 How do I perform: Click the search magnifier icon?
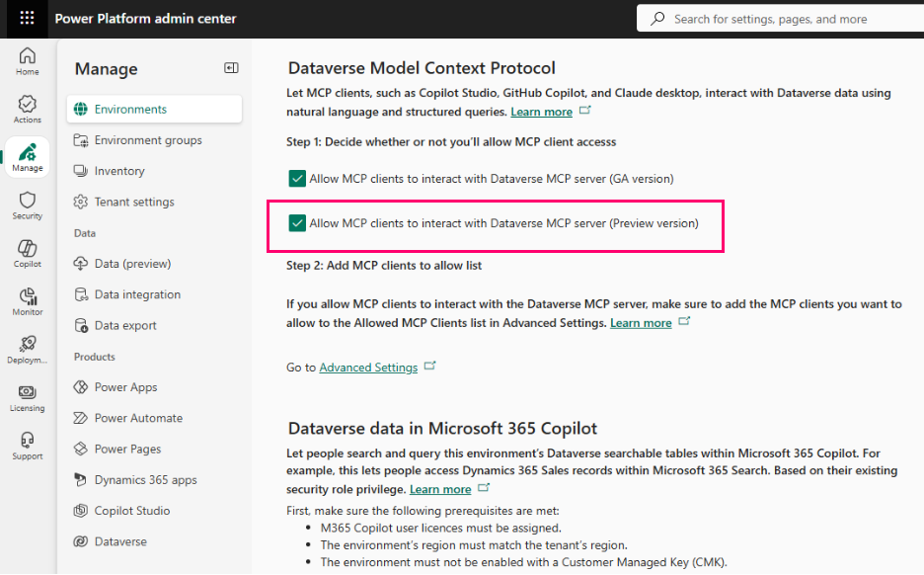pyautogui.click(x=657, y=19)
